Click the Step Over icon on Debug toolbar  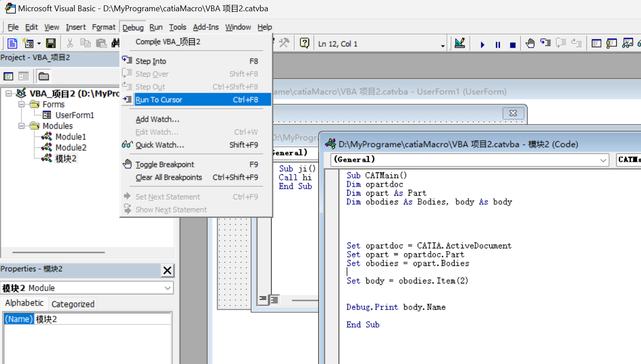(561, 43)
